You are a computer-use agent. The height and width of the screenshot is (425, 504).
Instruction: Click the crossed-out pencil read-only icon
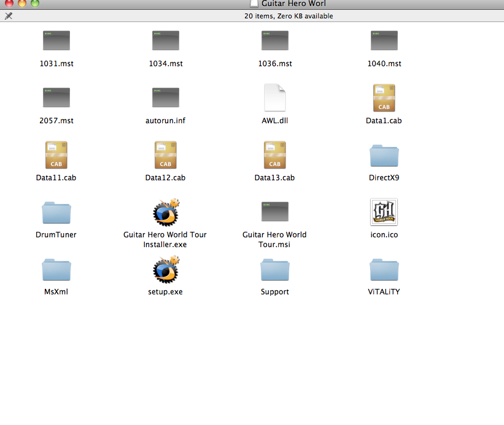pos(9,16)
